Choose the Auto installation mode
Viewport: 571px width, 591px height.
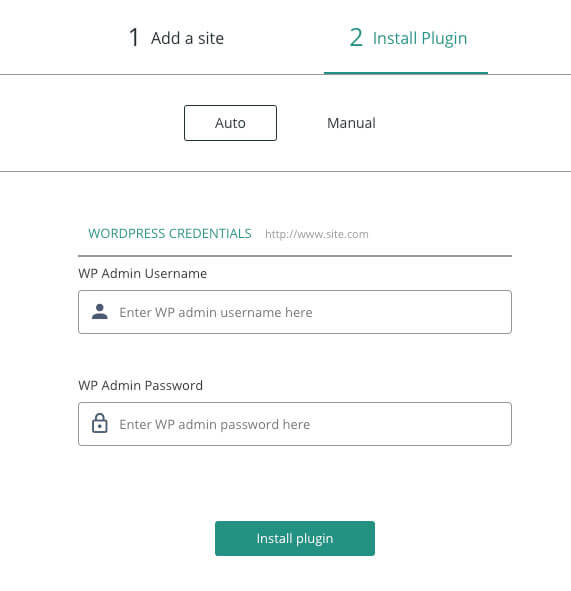pyautogui.click(x=230, y=123)
